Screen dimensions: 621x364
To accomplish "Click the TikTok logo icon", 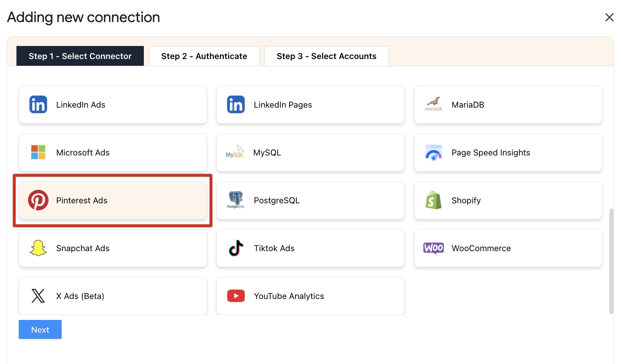I will click(236, 248).
